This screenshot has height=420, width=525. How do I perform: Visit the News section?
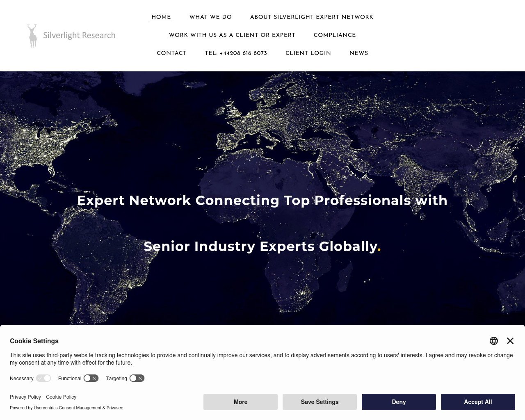pos(359,53)
